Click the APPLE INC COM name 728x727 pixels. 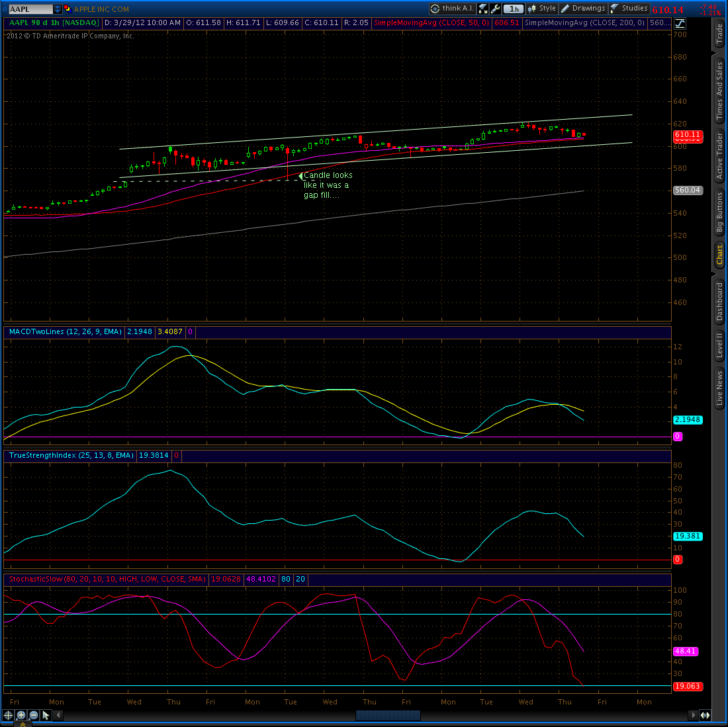[x=101, y=9]
